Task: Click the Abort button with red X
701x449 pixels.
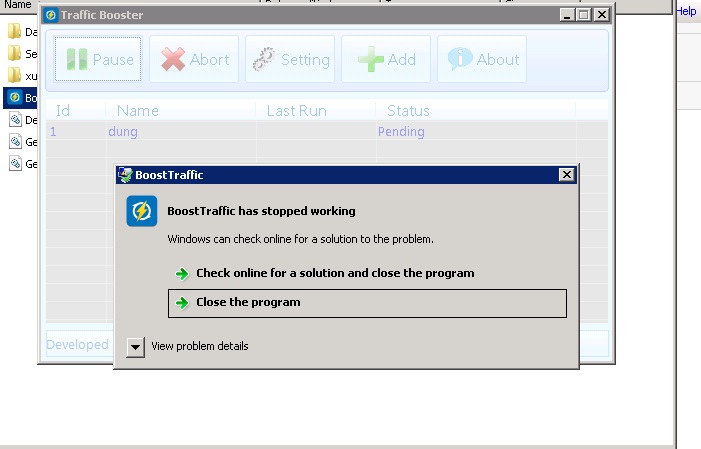Action: 194,59
